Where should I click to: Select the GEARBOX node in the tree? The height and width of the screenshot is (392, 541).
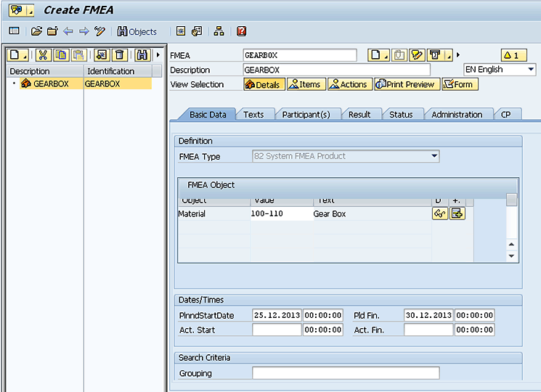[x=51, y=83]
